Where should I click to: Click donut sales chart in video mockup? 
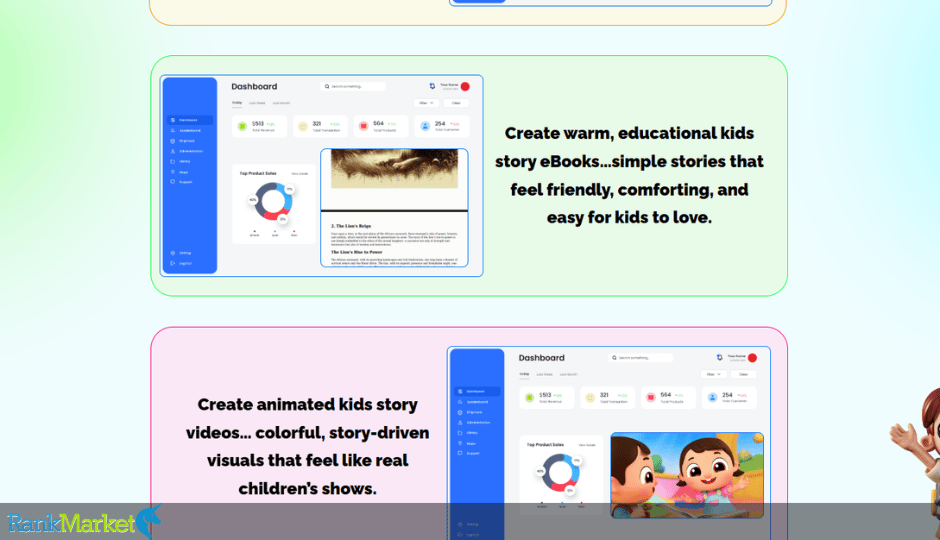(560, 473)
